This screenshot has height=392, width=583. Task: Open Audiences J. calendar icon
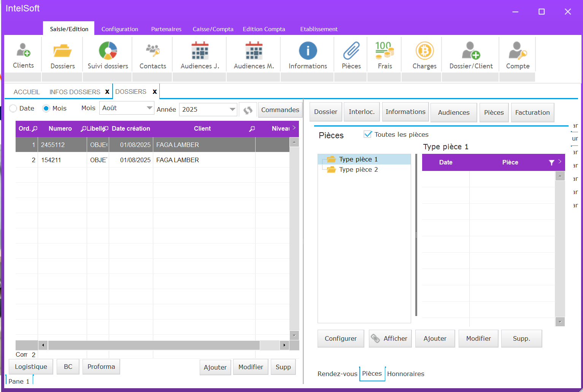(x=200, y=51)
